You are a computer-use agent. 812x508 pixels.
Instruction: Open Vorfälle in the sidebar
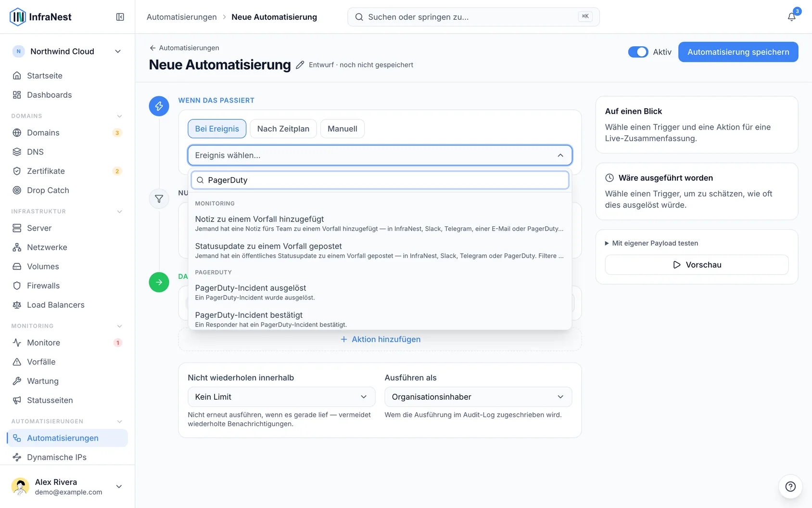67,362
